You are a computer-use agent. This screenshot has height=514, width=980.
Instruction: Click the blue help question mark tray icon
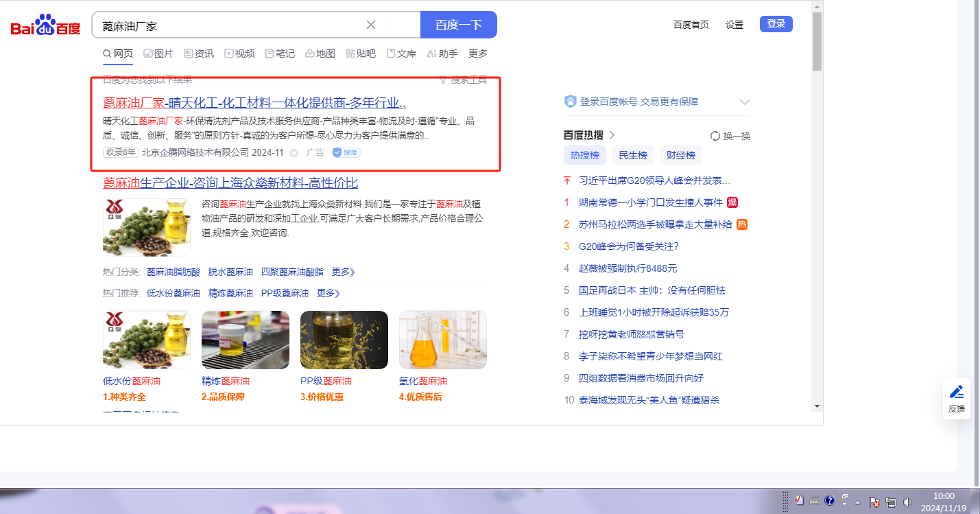point(829,501)
